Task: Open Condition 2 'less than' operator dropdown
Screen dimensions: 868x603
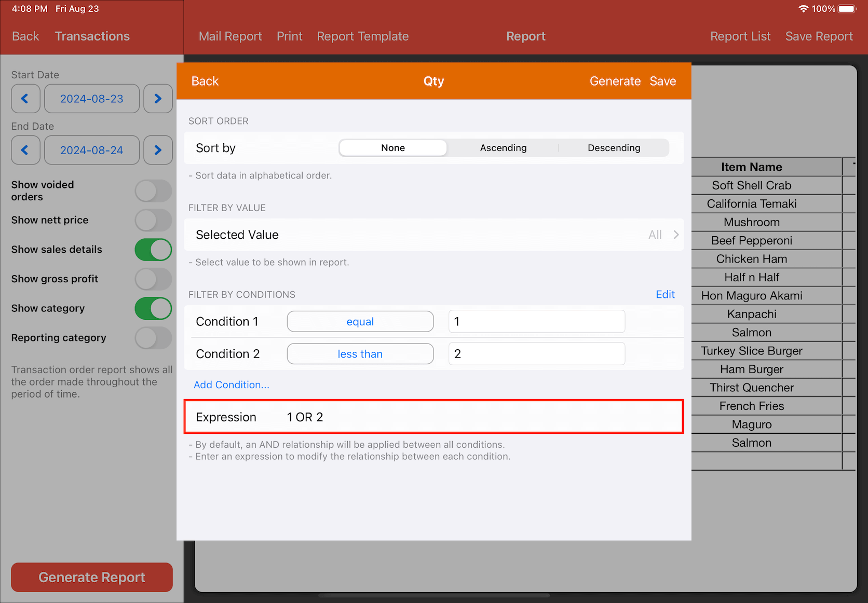Action: (360, 354)
